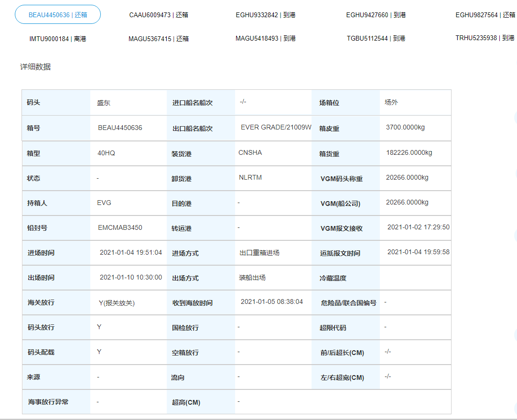Open container tab CAAU6009473 | 还箱

point(159,15)
